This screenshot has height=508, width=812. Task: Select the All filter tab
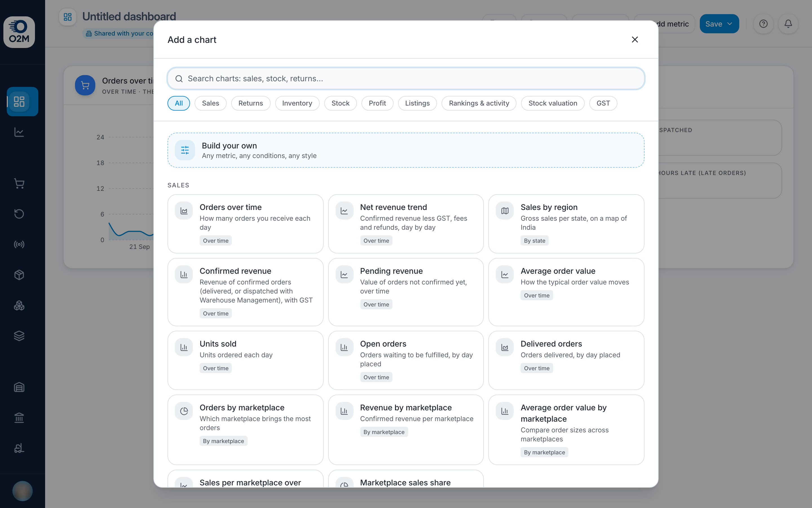pyautogui.click(x=179, y=103)
